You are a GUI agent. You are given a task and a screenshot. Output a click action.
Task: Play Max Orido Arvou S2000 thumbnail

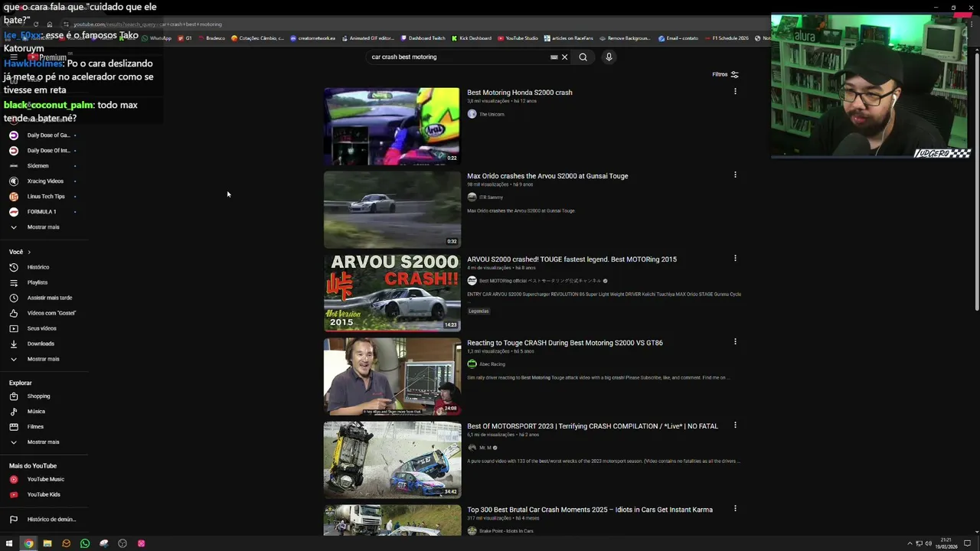point(392,209)
